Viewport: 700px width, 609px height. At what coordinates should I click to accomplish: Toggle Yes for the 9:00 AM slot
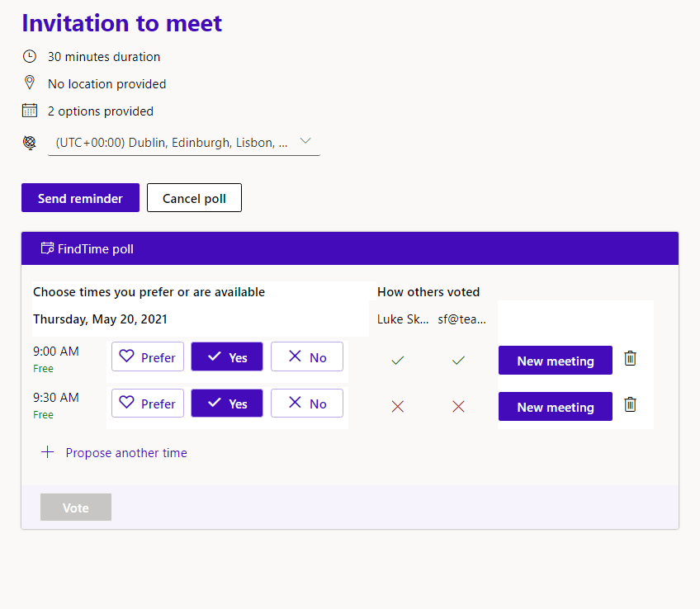point(227,357)
